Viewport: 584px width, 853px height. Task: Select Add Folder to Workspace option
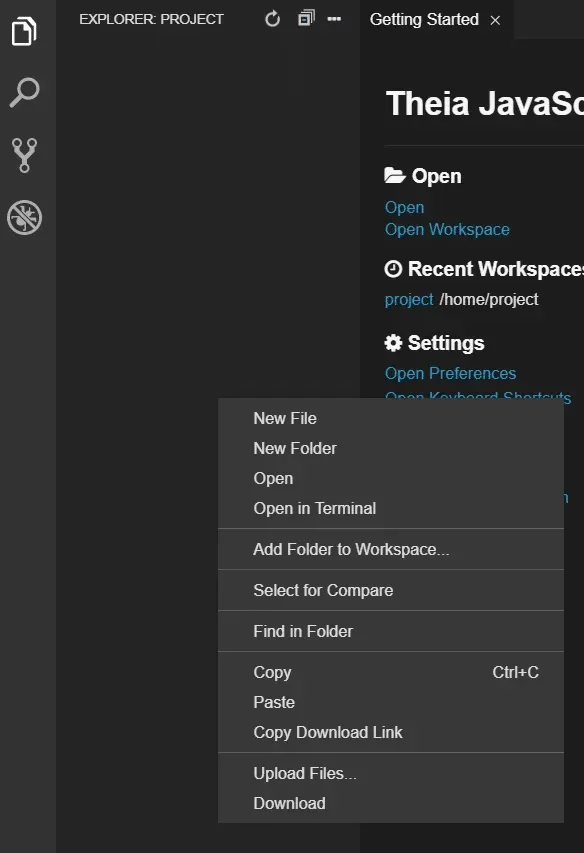[390, 549]
